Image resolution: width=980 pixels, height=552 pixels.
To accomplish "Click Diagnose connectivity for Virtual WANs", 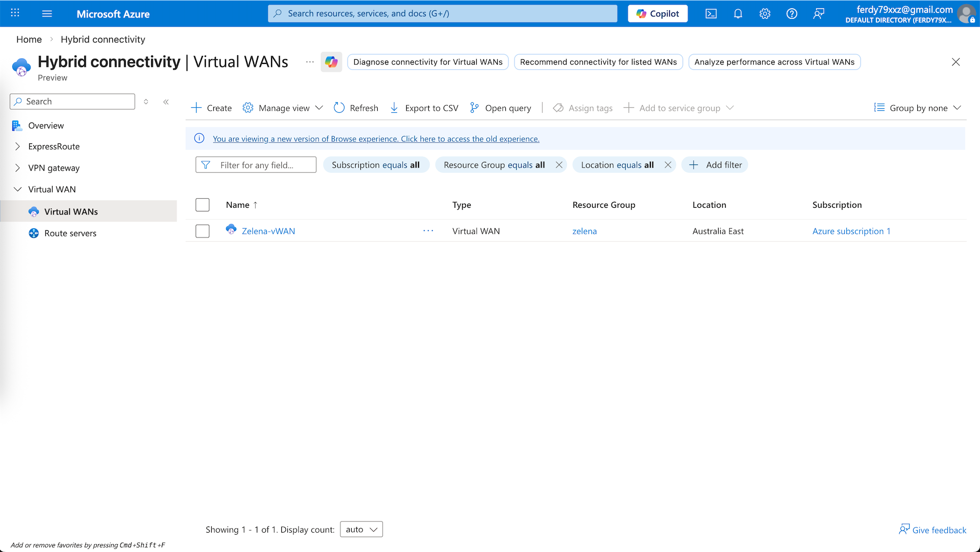I will click(428, 62).
